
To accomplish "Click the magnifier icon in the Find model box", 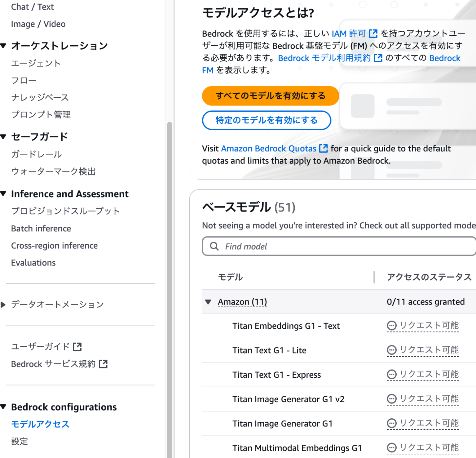I will coord(214,246).
